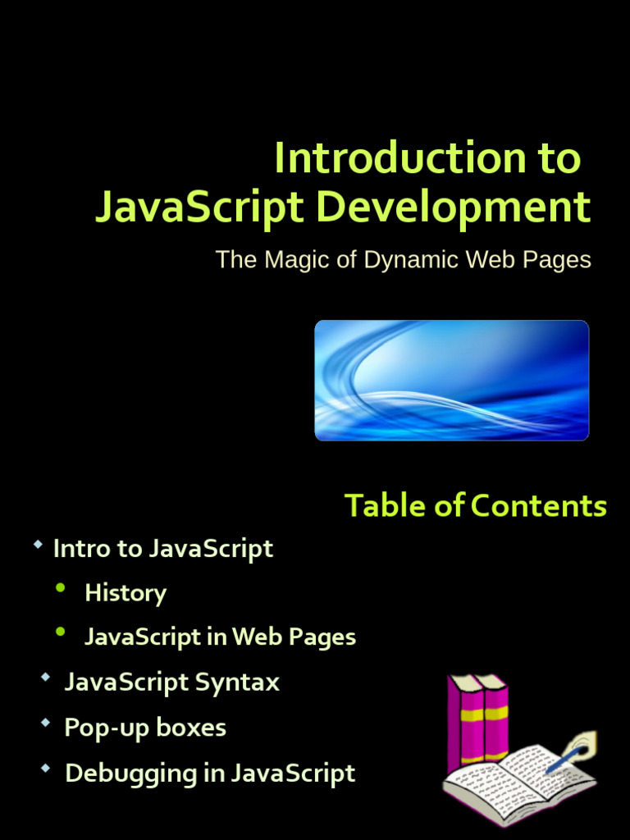Select the 'JavaScript Syntax' bullet text
Viewport: 630px width, 840px height.
[x=172, y=682]
